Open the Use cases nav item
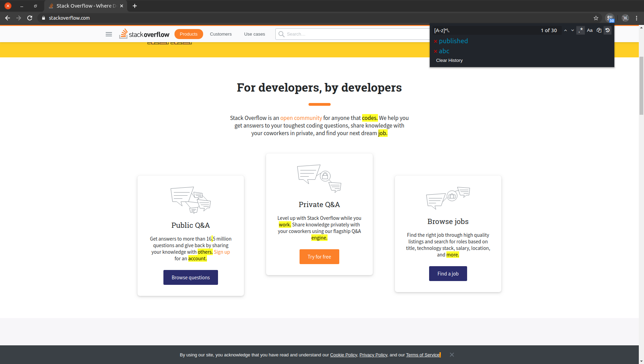 click(255, 34)
